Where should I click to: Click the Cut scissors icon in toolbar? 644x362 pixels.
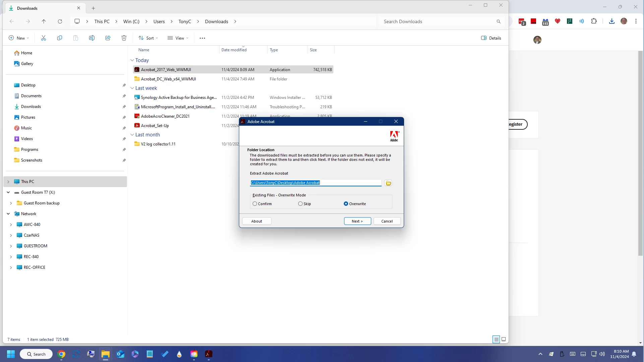pyautogui.click(x=44, y=38)
